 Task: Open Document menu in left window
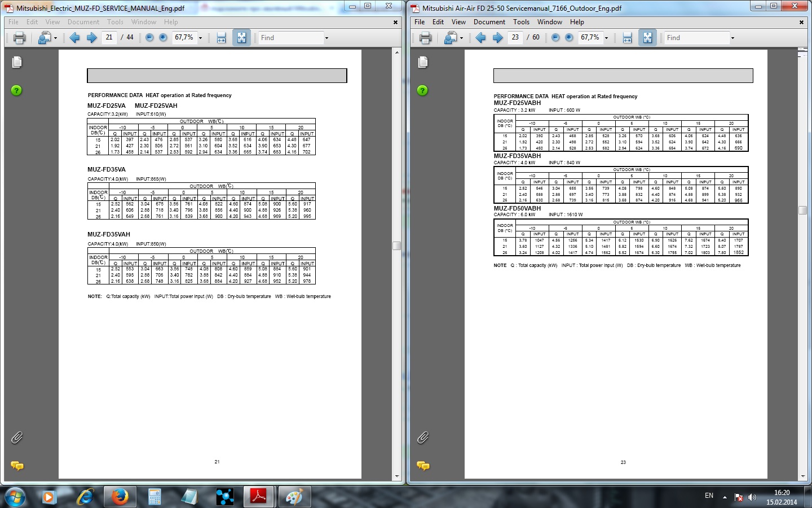point(83,22)
